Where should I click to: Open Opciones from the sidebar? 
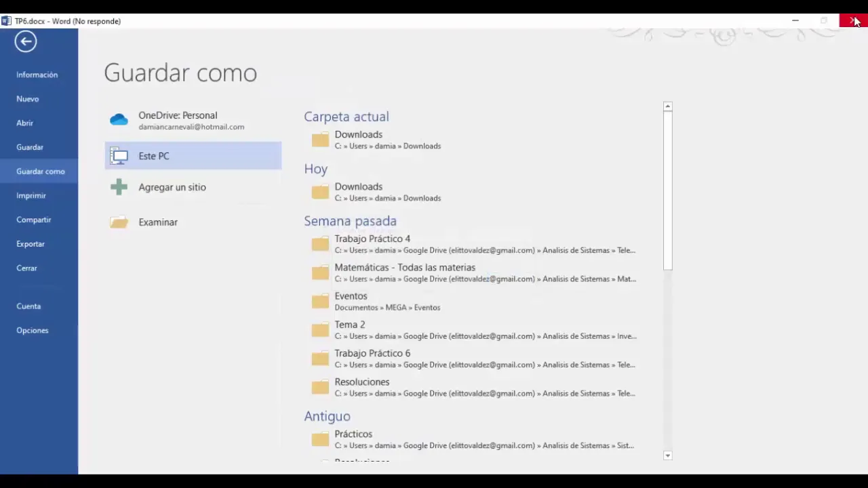[33, 330]
